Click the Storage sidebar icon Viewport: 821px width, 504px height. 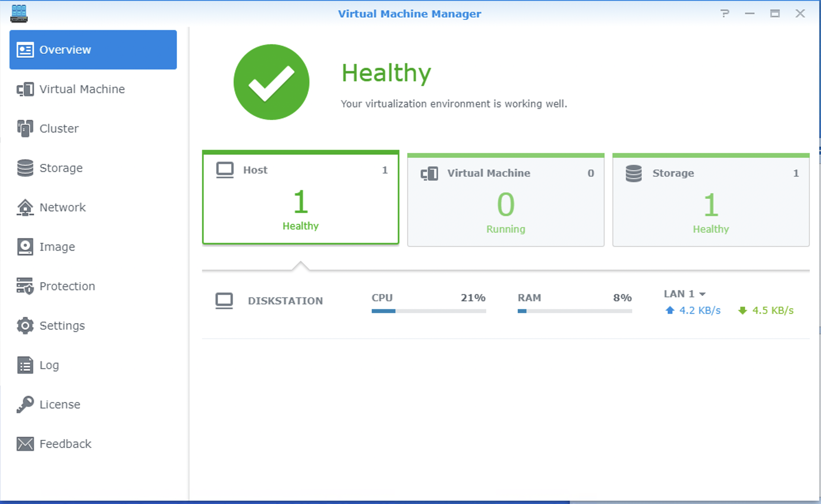tap(25, 168)
